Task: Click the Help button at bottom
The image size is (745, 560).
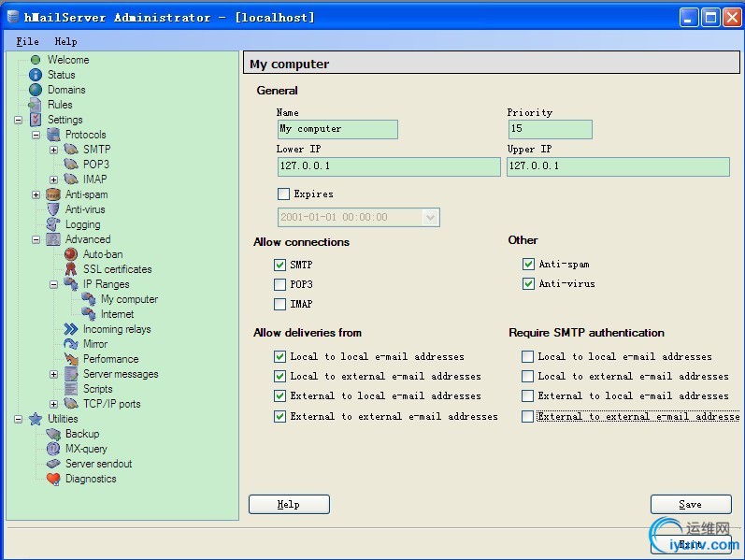Action: coord(289,505)
